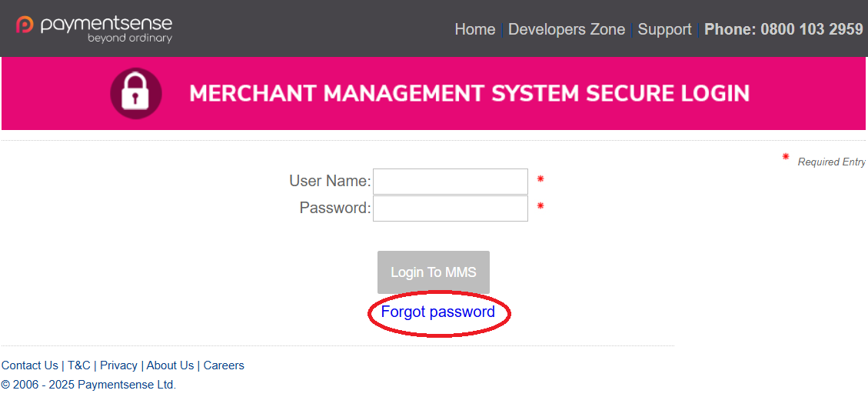Open the Developers Zone menu item
This screenshot has width=868, height=397.
click(567, 29)
